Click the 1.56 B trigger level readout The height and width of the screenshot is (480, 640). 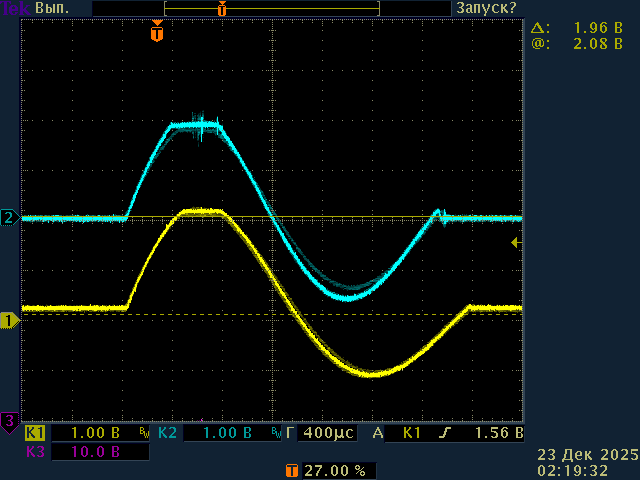coord(499,434)
